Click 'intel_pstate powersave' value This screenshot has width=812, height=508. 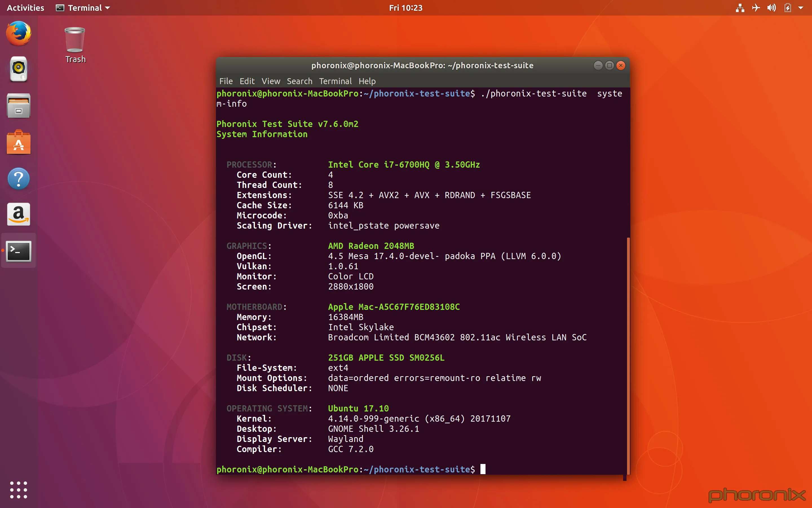(383, 225)
